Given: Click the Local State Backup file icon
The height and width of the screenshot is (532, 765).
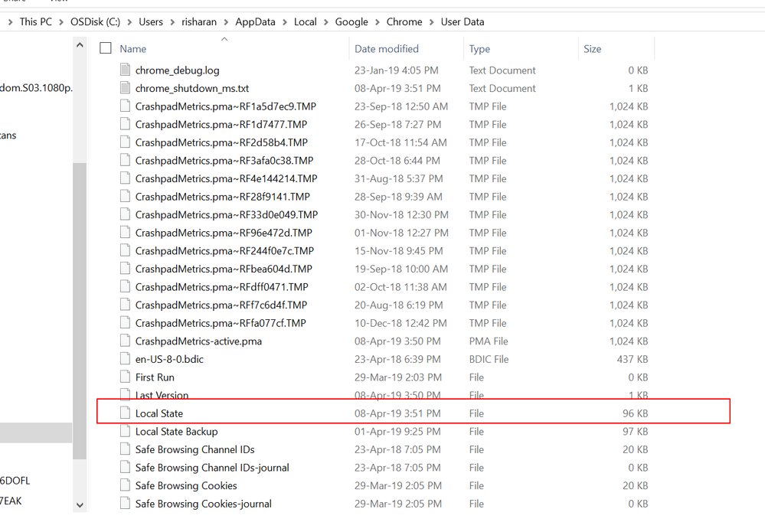Looking at the screenshot, I should tap(125, 430).
